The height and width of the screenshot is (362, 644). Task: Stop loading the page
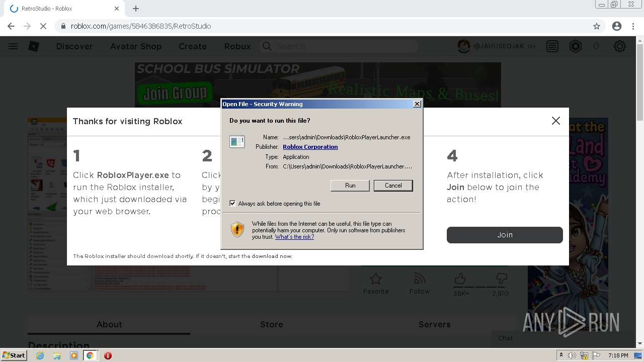[x=43, y=26]
